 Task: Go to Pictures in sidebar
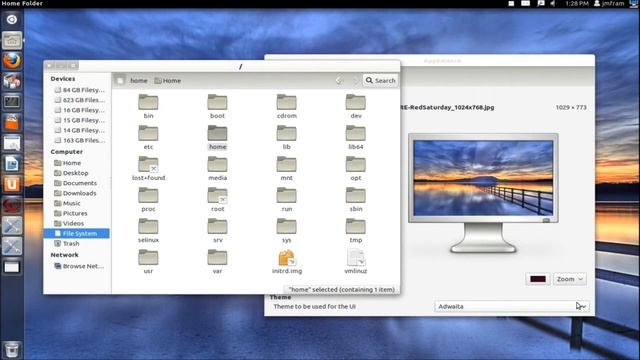click(71, 213)
